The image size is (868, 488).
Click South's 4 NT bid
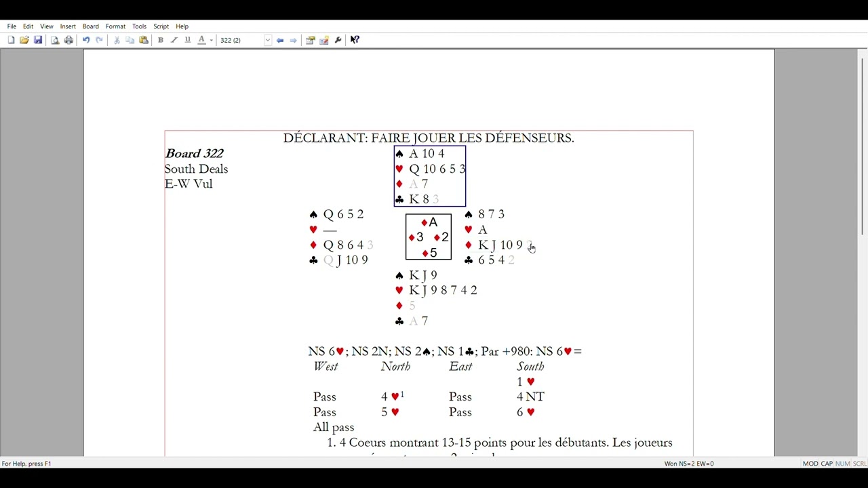tap(530, 396)
